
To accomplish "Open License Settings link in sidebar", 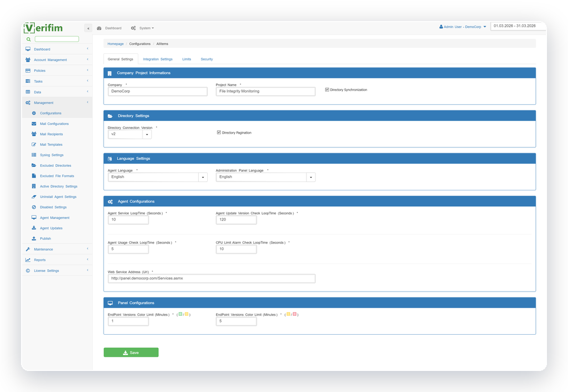I will (x=46, y=270).
